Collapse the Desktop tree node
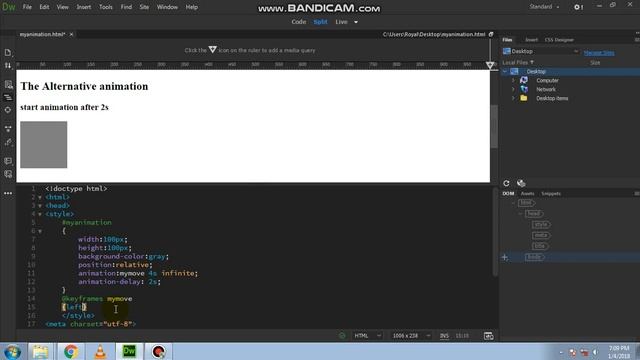Image resolution: width=640 pixels, height=360 pixels. click(x=505, y=71)
